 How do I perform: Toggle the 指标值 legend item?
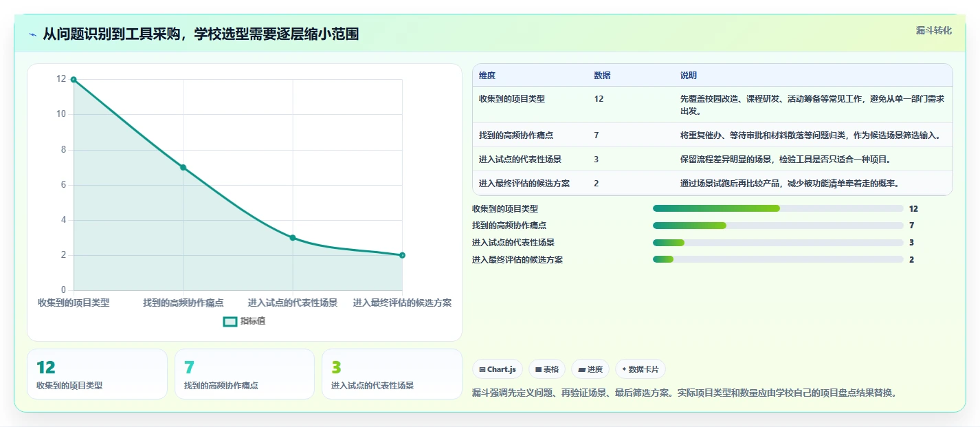point(244,321)
